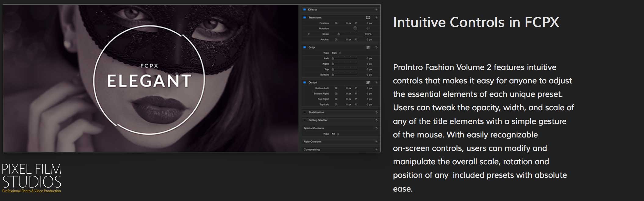Screen dimensions: 644x201
Task: Click the Position X value field
Action: pos(348,23)
